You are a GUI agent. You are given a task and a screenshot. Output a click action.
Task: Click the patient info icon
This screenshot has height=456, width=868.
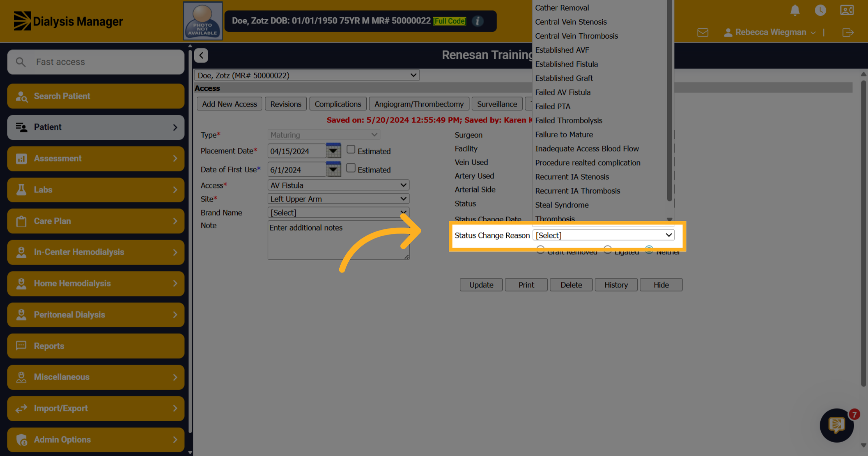click(477, 21)
